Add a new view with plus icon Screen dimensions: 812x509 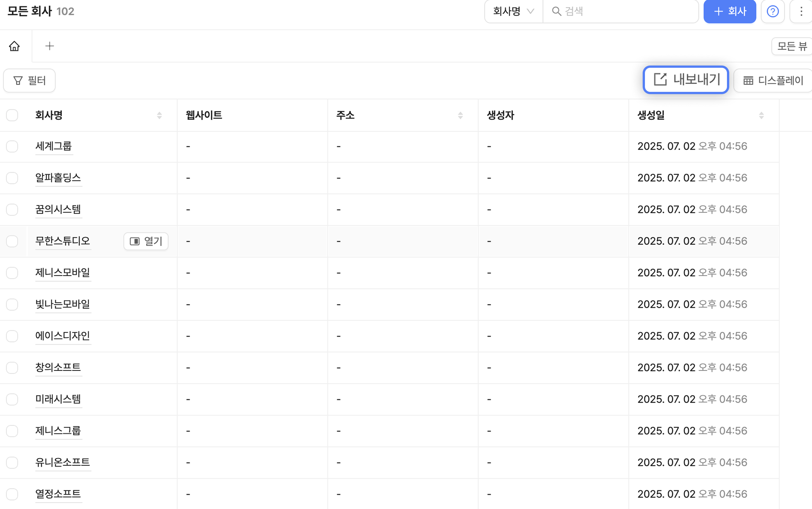point(49,46)
